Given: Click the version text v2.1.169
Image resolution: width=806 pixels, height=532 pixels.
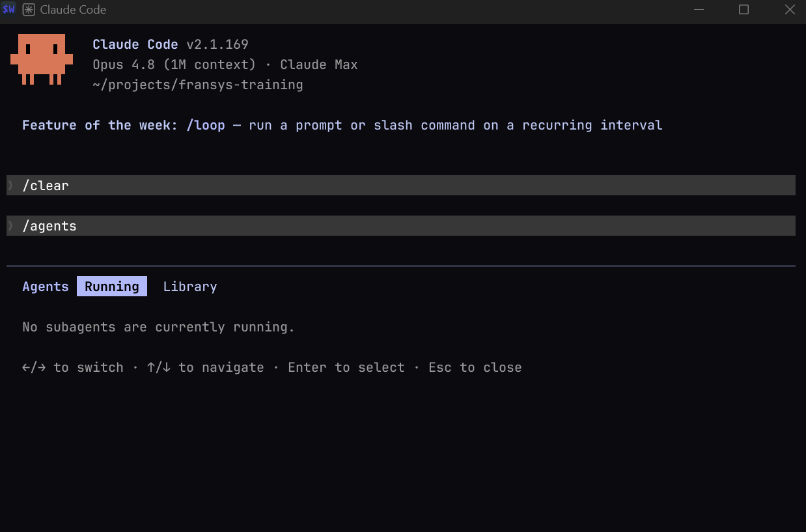Looking at the screenshot, I should click(x=217, y=44).
